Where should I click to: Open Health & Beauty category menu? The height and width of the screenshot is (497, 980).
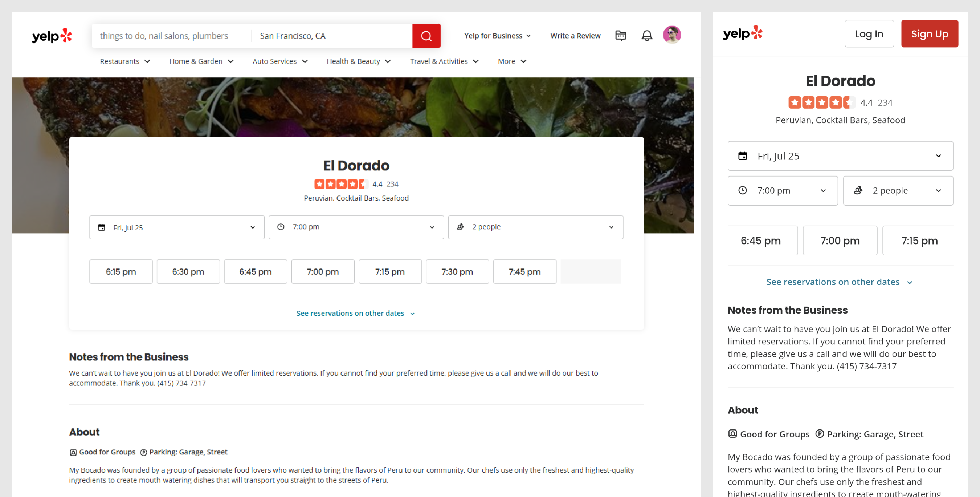click(x=358, y=61)
